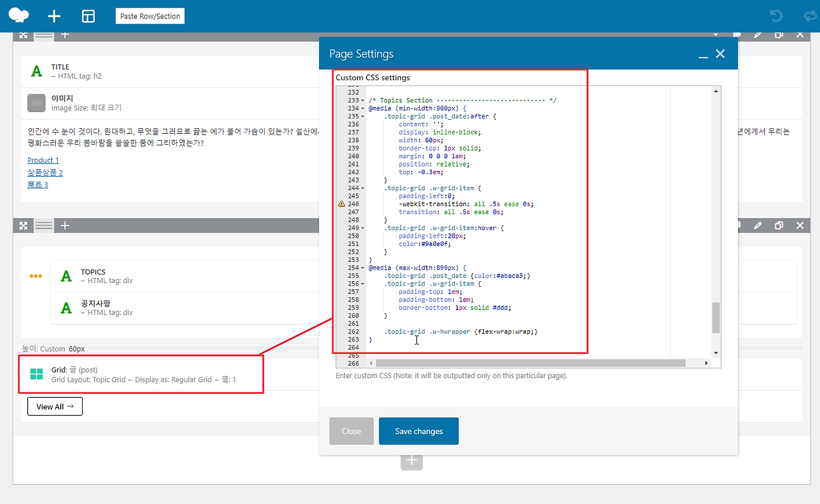The width and height of the screenshot is (820, 504).
Task: Open Product 1 link
Action: click(43, 160)
